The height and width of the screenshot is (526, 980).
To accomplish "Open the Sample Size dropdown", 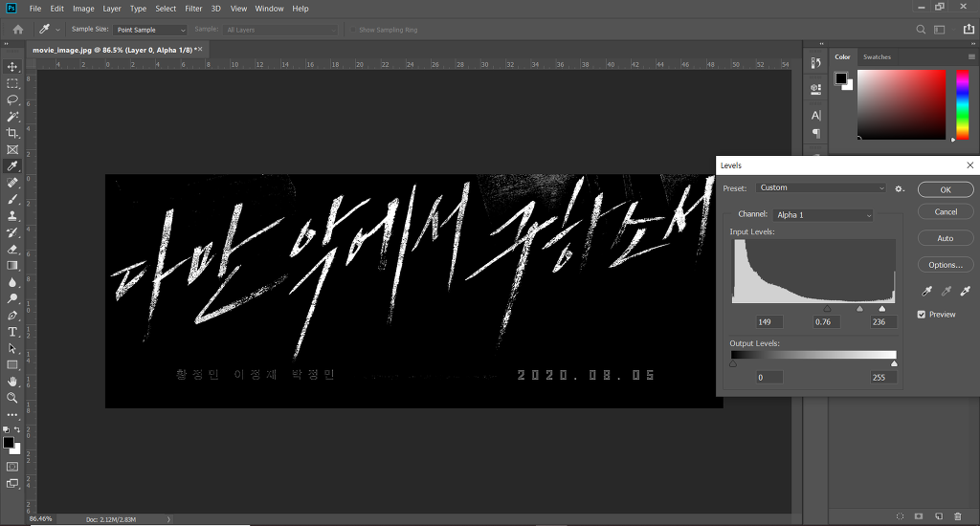I will point(150,30).
